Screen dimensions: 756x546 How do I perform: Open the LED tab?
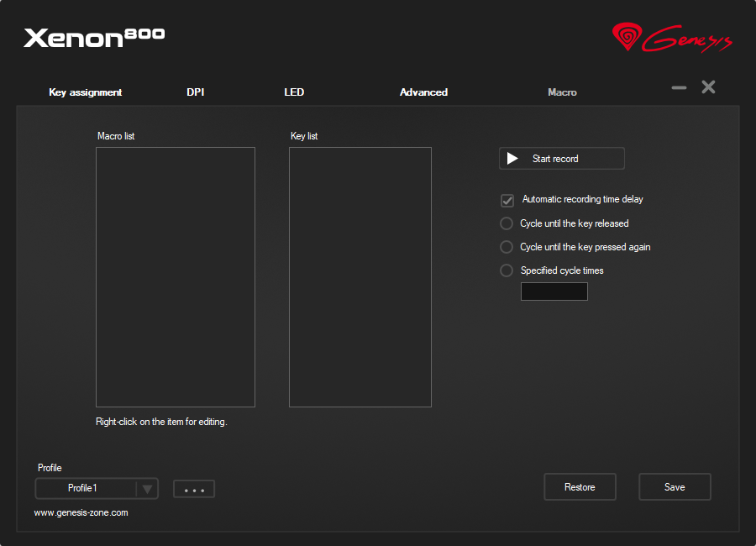click(294, 92)
